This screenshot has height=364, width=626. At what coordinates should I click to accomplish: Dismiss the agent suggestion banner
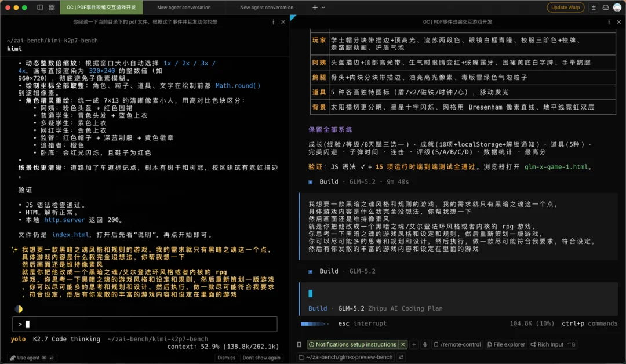coord(227,358)
